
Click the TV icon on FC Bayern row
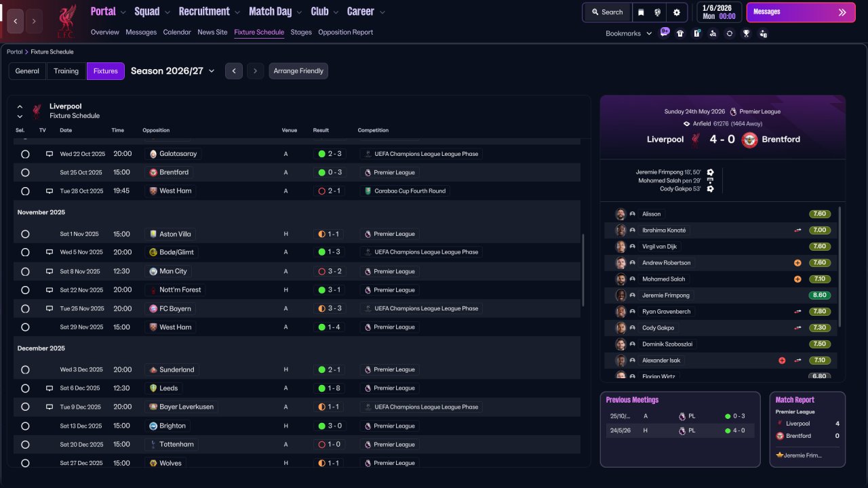[x=50, y=308]
